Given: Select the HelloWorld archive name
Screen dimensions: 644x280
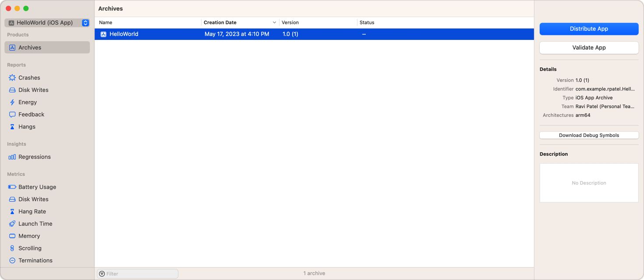Looking at the screenshot, I should (124, 34).
